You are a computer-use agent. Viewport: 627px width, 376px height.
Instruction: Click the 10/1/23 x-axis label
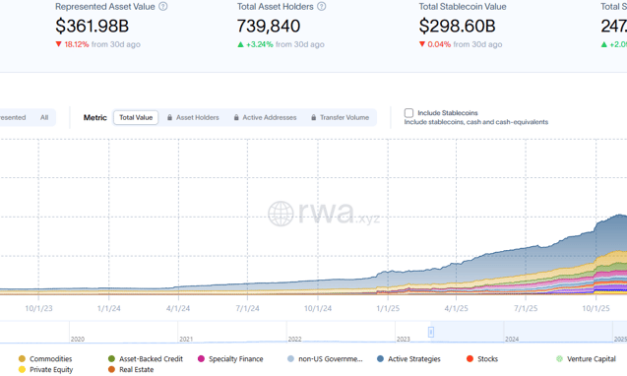(39, 308)
